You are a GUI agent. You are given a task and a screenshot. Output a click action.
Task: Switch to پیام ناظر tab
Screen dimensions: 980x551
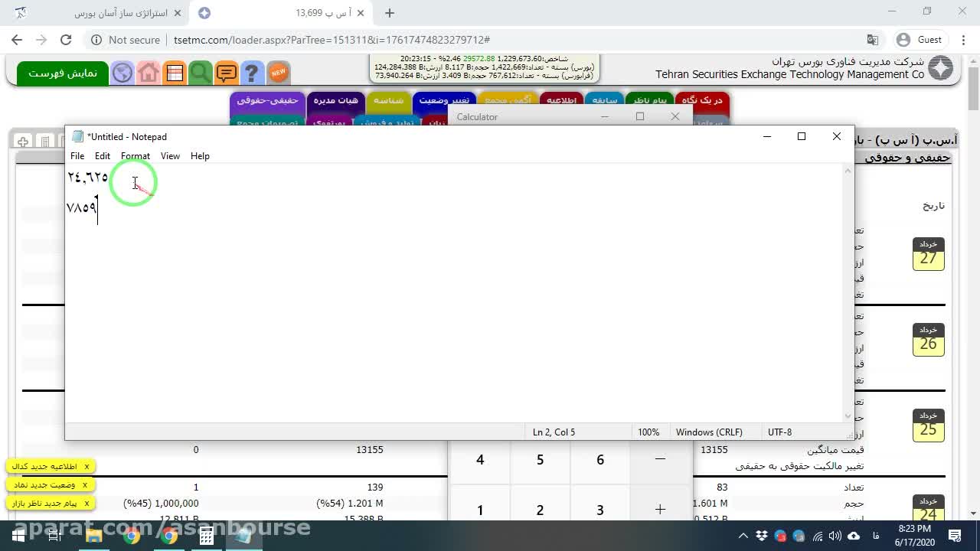pos(649,100)
